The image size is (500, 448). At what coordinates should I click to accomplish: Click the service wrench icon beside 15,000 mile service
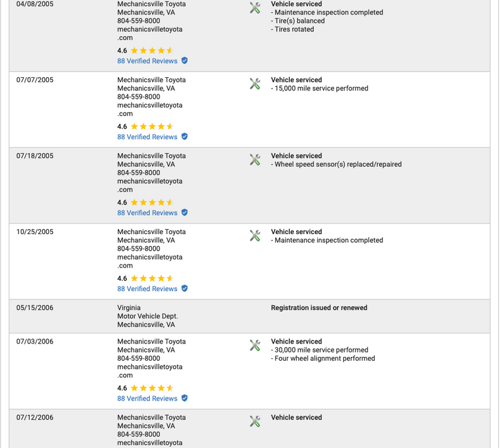pyautogui.click(x=255, y=84)
